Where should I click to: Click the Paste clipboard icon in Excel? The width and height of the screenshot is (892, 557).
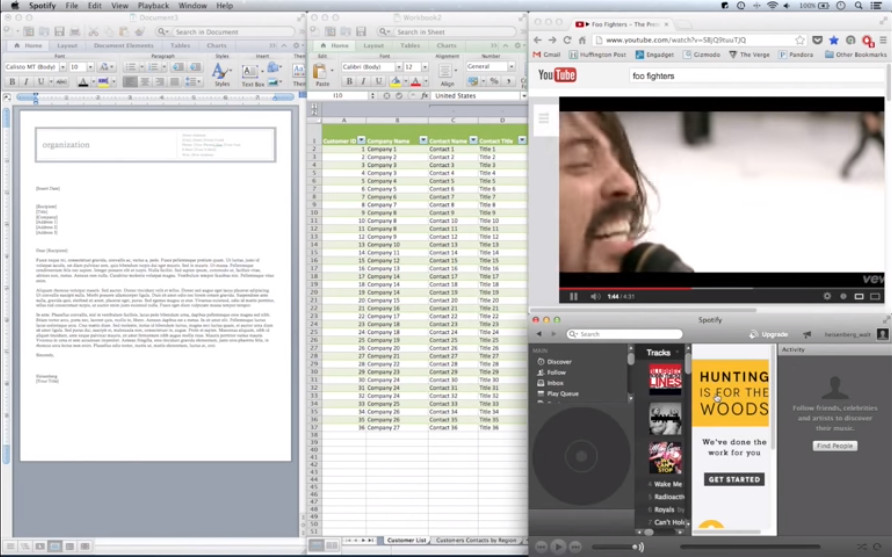(x=320, y=71)
